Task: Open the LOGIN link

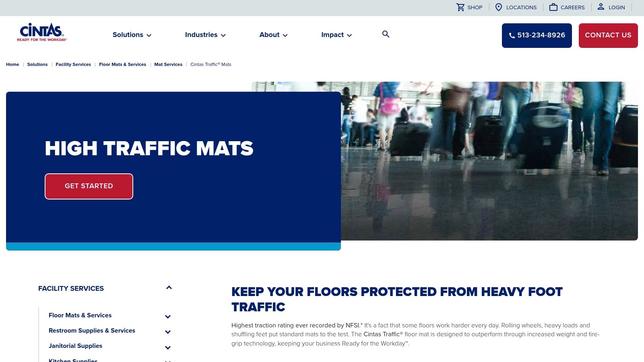Action: point(617,7)
